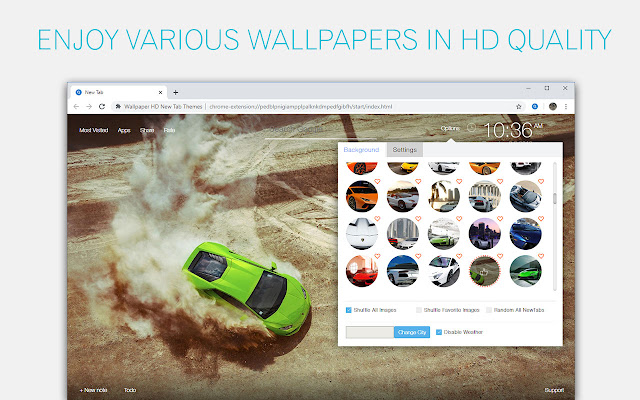Open the Rate menu

[169, 130]
